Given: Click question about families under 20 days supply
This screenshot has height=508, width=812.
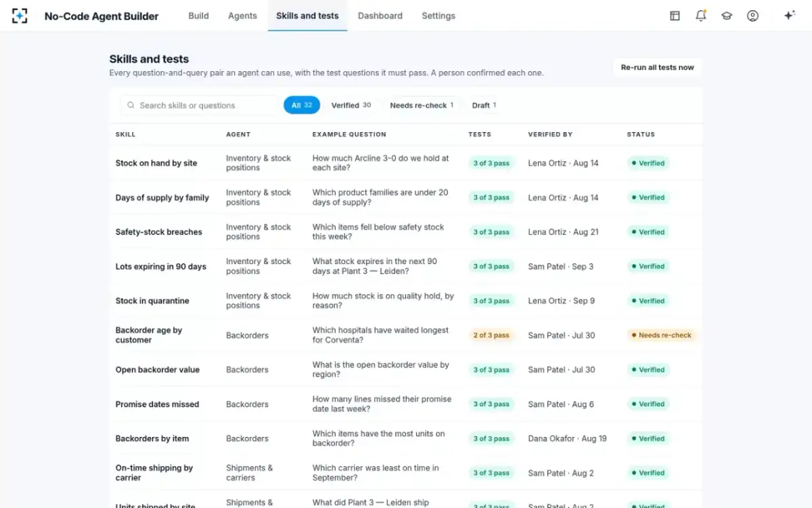Looking at the screenshot, I should pos(380,198).
